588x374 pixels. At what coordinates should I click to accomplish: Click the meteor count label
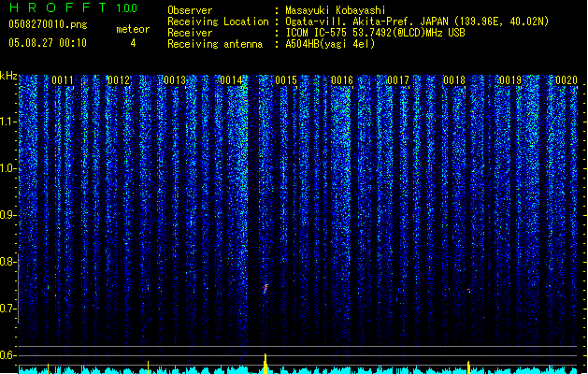point(133,29)
